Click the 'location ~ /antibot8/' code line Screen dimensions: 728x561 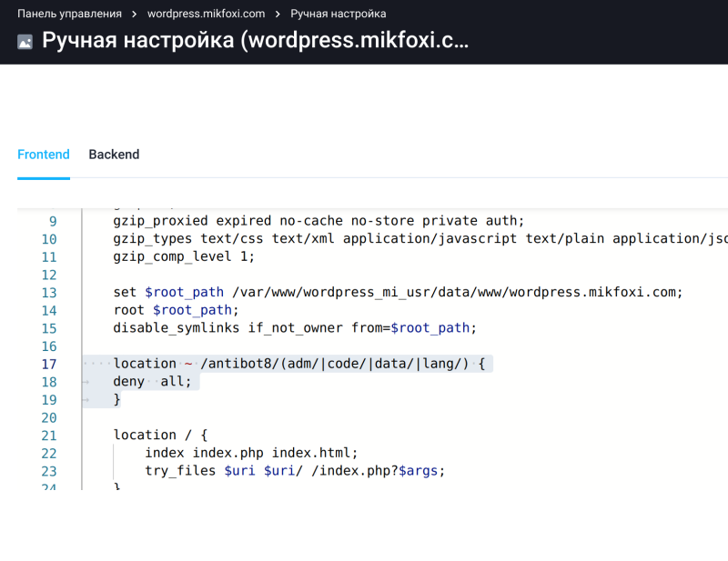tap(300, 364)
